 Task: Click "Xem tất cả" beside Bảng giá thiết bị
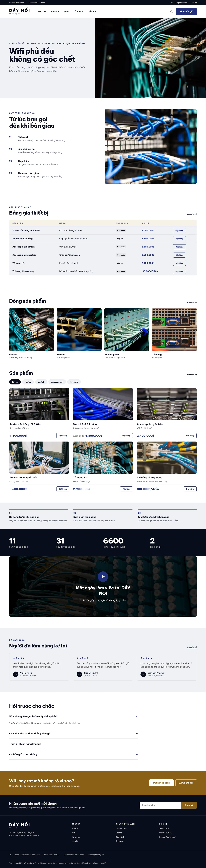click(192, 214)
